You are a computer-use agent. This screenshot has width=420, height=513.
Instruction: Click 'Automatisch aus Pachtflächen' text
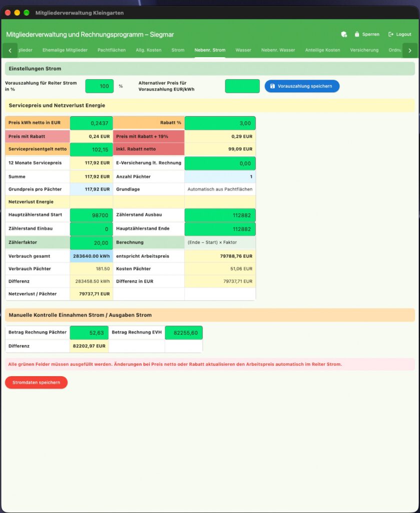[220, 189]
